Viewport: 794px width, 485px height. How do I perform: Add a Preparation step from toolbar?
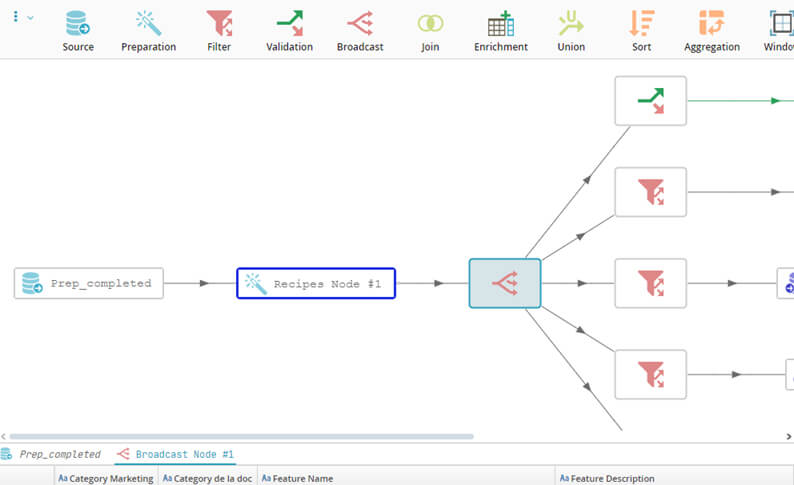click(x=148, y=30)
